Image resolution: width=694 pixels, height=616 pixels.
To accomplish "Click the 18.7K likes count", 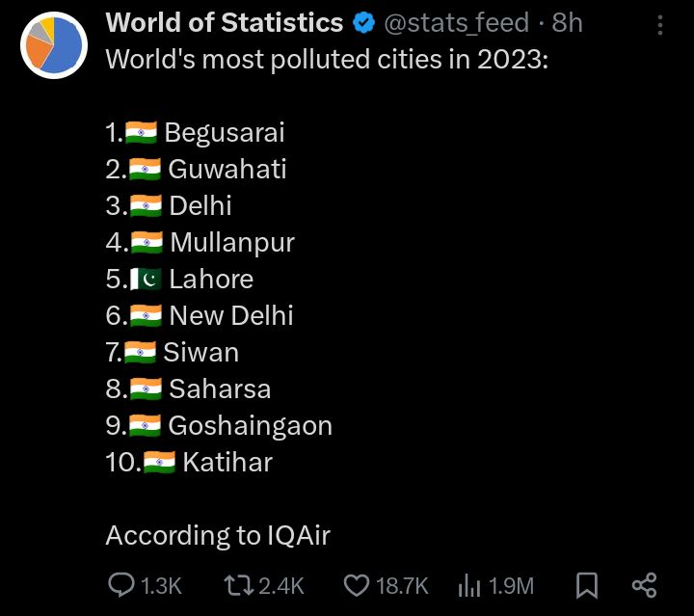I will [402, 585].
